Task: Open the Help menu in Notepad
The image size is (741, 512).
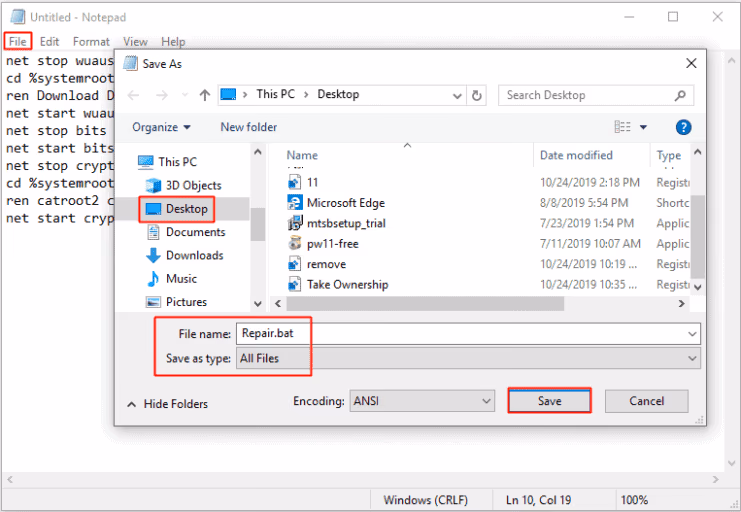Action: tap(173, 42)
